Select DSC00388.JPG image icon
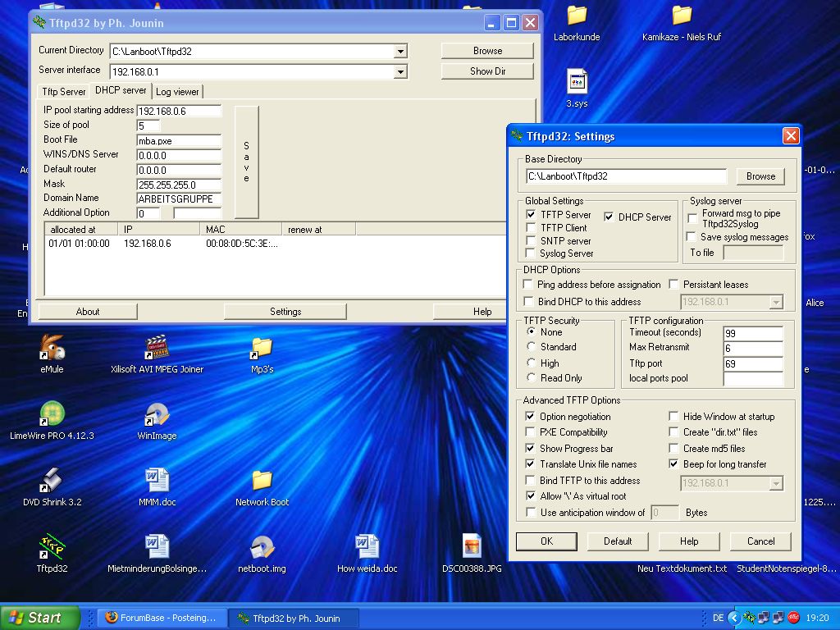The image size is (840, 630). tap(472, 547)
